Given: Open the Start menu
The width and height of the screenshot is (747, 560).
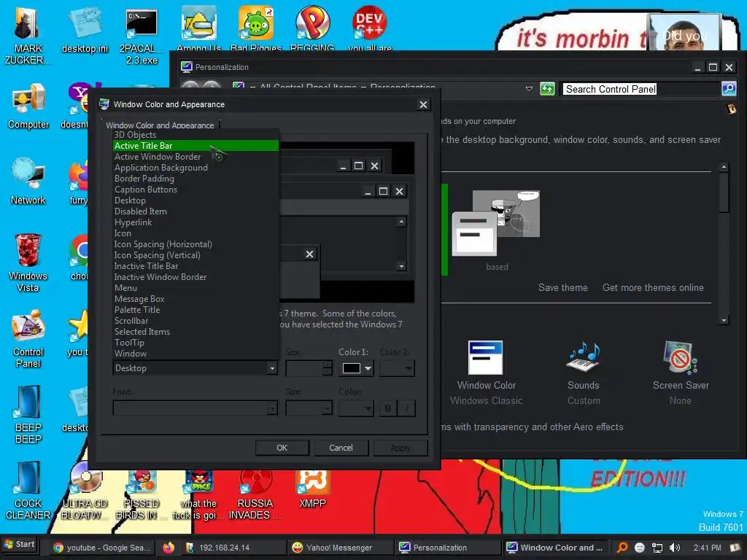Looking at the screenshot, I should [19, 544].
